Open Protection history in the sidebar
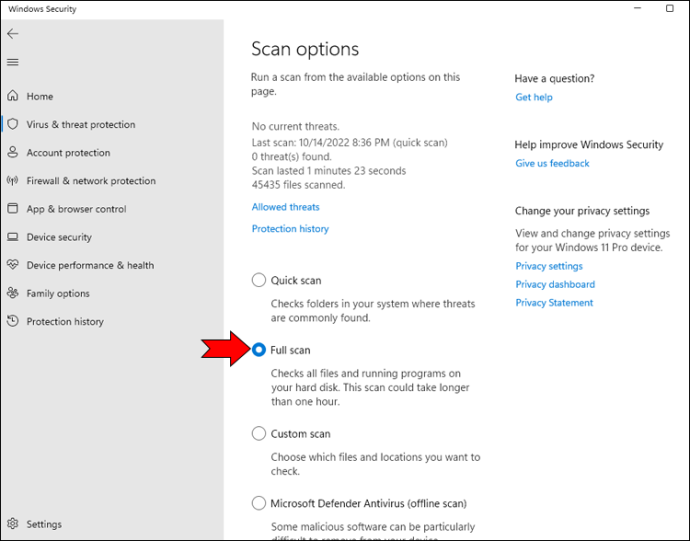 65,322
